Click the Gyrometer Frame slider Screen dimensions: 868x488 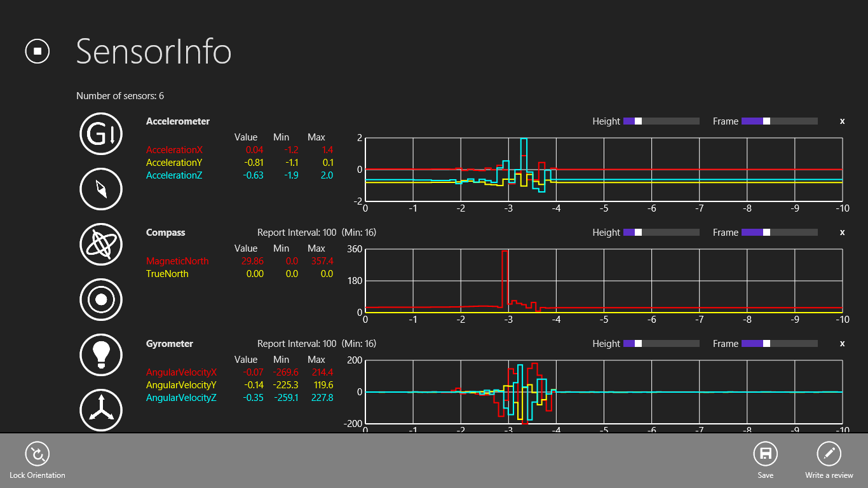pyautogui.click(x=767, y=343)
